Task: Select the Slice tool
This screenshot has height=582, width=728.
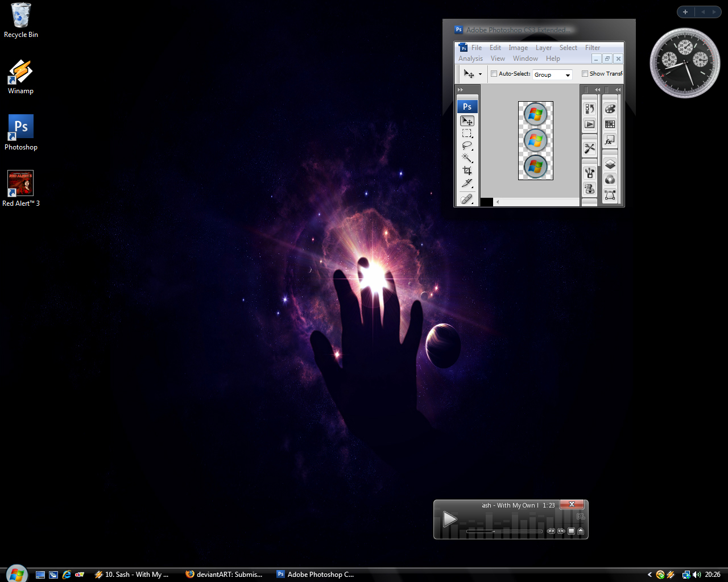Action: point(467,183)
